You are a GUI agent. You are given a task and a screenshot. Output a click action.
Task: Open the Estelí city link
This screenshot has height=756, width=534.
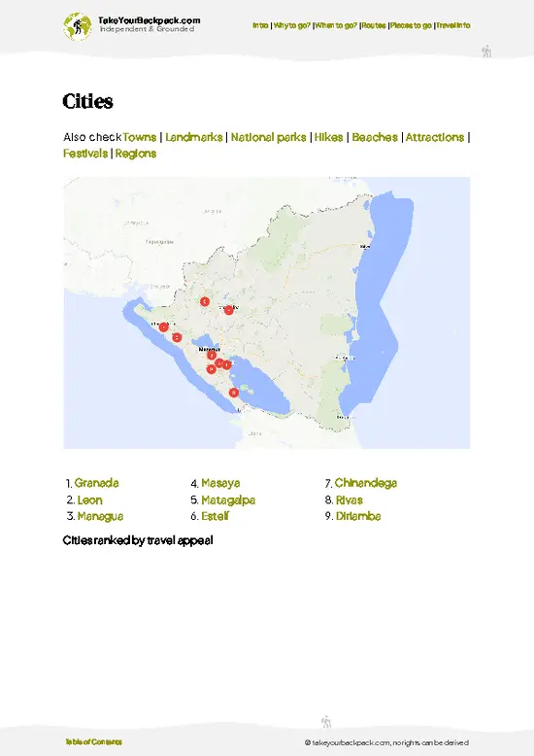click(x=215, y=516)
